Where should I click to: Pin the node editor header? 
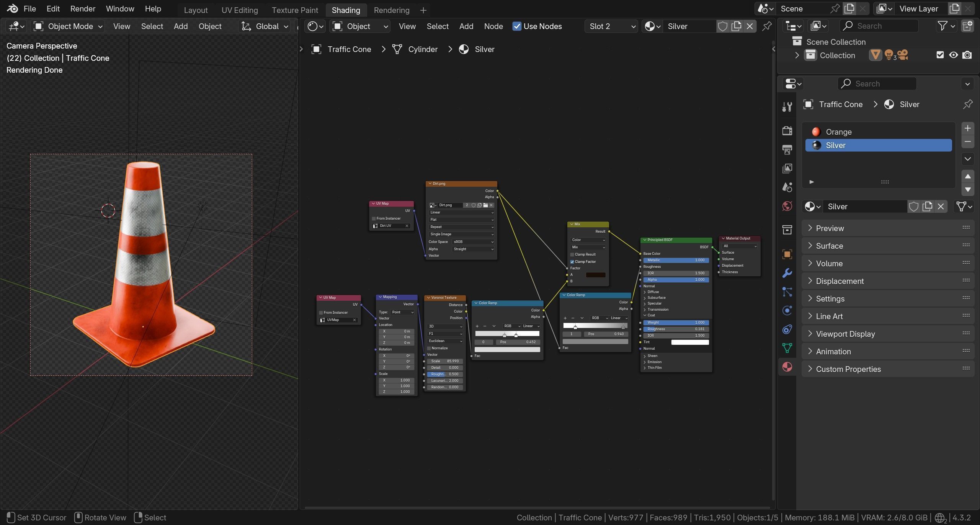coord(767,26)
